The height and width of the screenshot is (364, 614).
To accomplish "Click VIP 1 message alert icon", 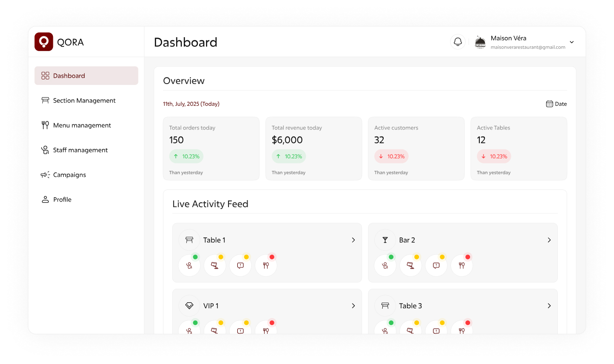I will 241,328.
